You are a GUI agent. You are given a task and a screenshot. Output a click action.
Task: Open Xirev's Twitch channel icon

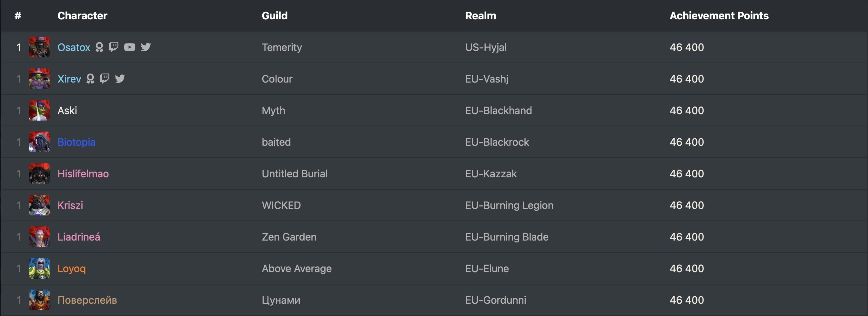[105, 78]
